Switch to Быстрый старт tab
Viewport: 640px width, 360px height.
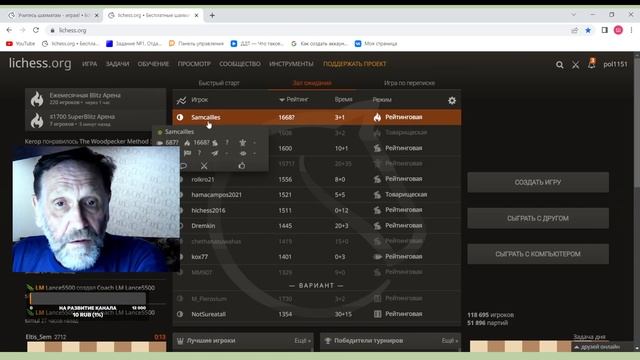click(x=219, y=83)
